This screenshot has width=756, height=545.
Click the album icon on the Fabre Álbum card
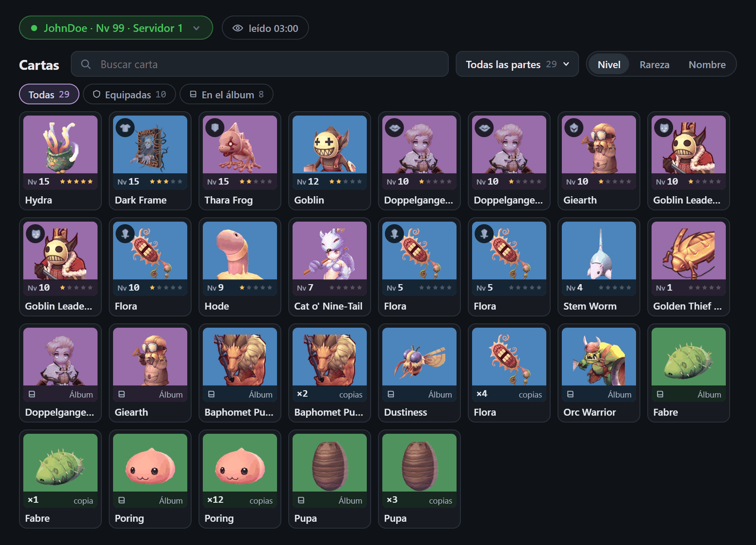tap(660, 394)
